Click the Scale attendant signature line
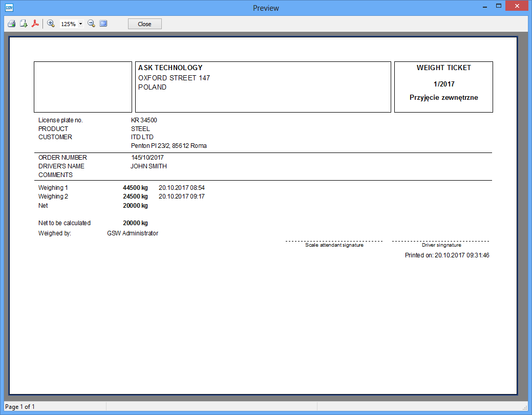Image resolution: width=532 pixels, height=415 pixels. pos(334,242)
